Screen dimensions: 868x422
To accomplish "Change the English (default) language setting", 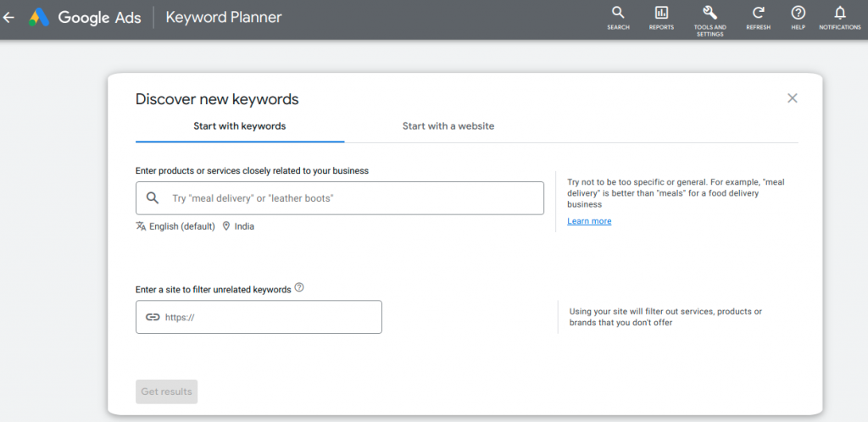I will click(x=182, y=226).
